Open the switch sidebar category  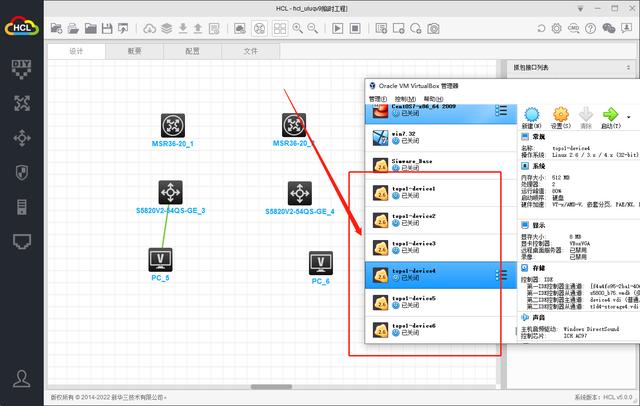(x=22, y=138)
